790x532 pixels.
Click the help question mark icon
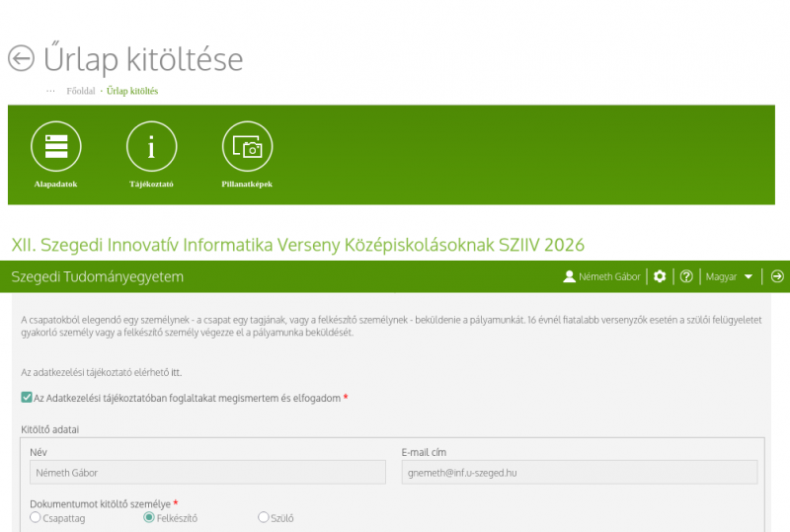click(x=686, y=276)
